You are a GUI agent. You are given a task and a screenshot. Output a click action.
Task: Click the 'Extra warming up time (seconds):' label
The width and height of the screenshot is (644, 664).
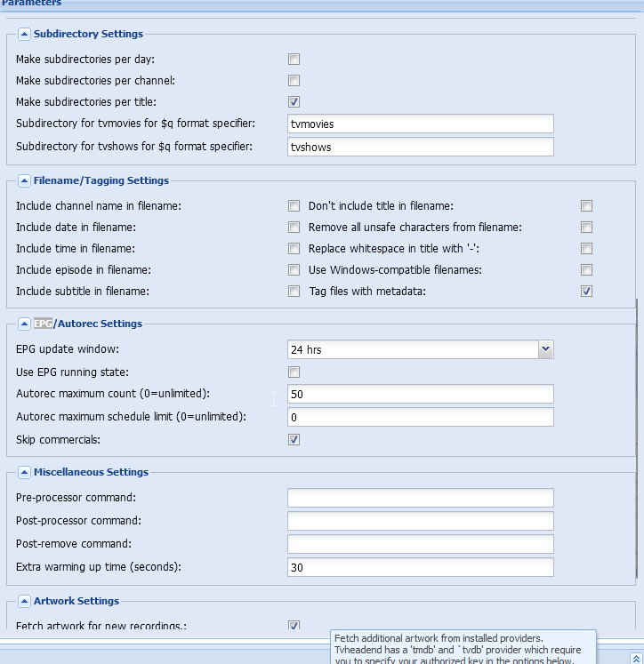pos(99,567)
